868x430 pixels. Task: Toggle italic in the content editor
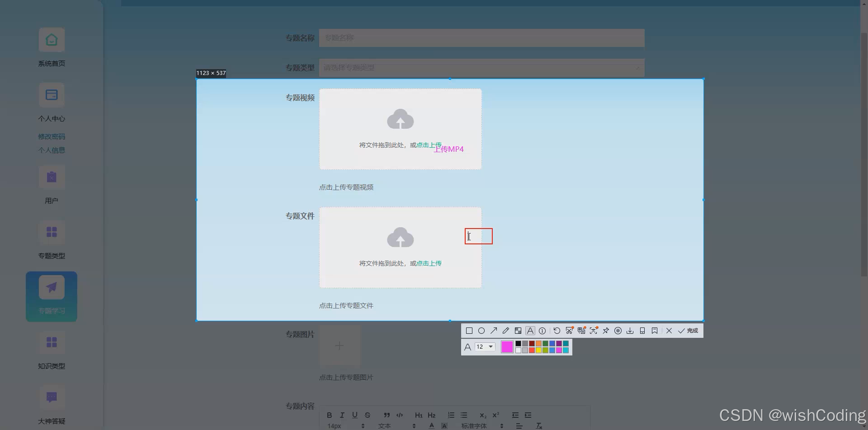pos(342,415)
